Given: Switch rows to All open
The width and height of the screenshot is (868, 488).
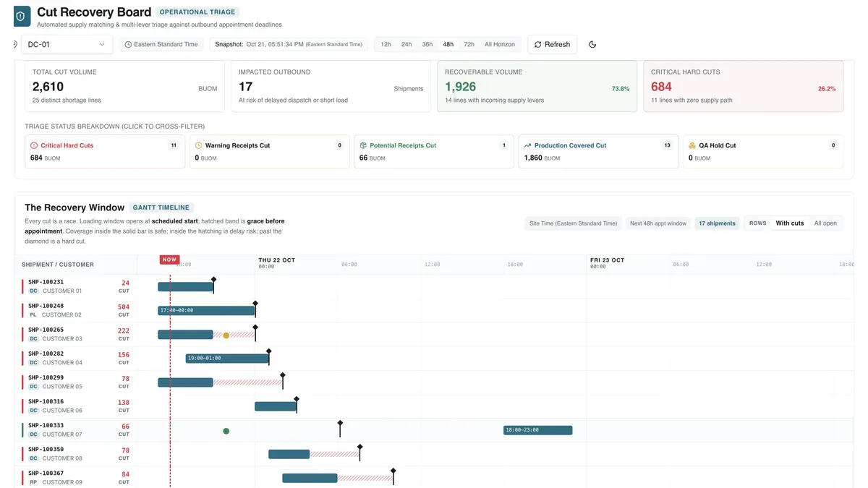Looking at the screenshot, I should tap(825, 223).
